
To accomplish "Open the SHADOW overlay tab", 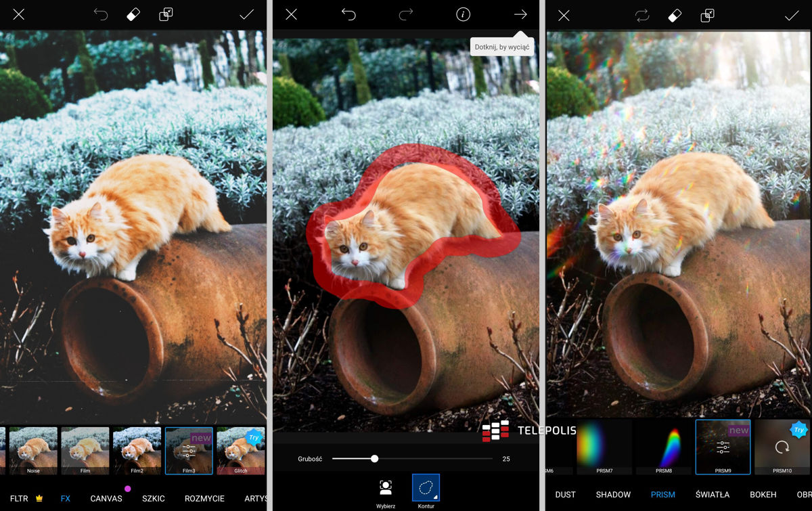I will [613, 495].
